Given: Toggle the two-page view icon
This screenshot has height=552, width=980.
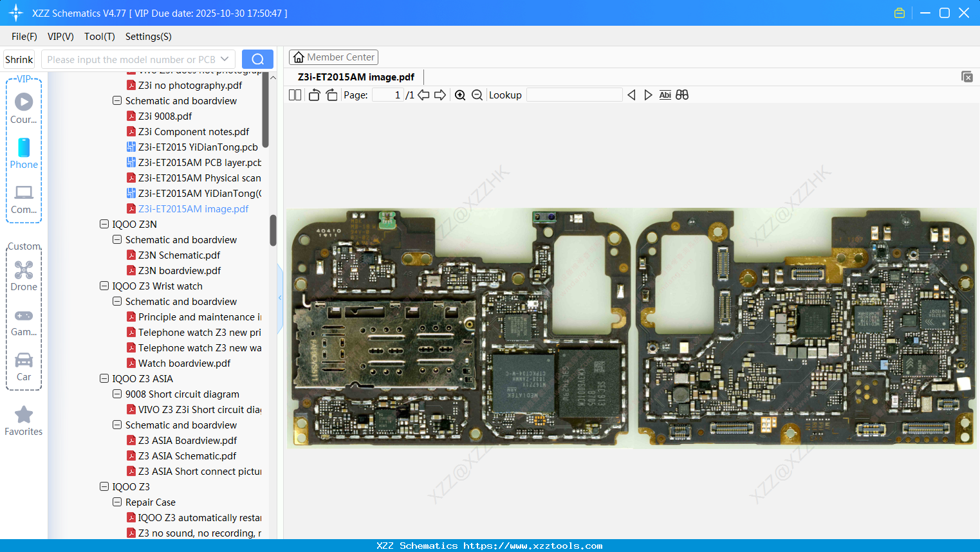Looking at the screenshot, I should pyautogui.click(x=295, y=95).
